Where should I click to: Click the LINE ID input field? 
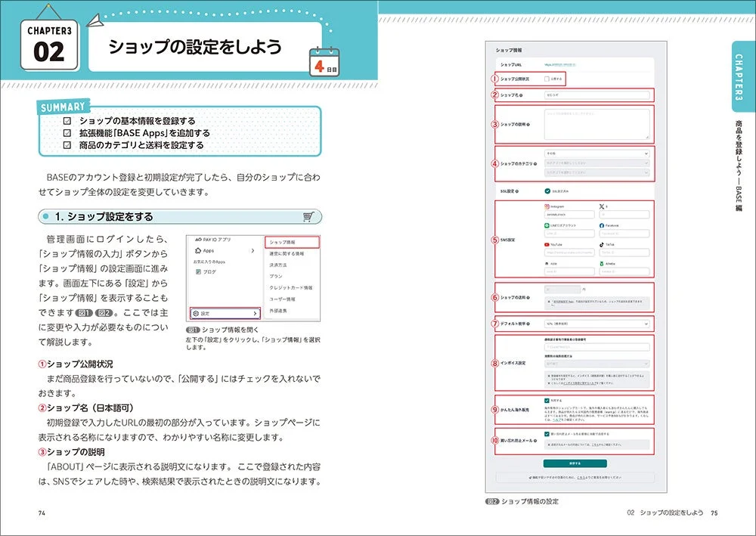tap(569, 234)
